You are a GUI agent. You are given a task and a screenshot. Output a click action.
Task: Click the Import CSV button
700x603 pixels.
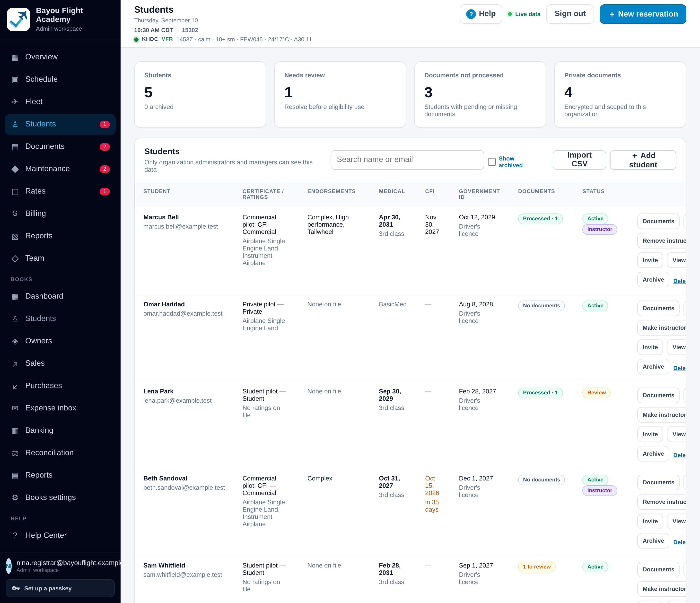tap(579, 160)
